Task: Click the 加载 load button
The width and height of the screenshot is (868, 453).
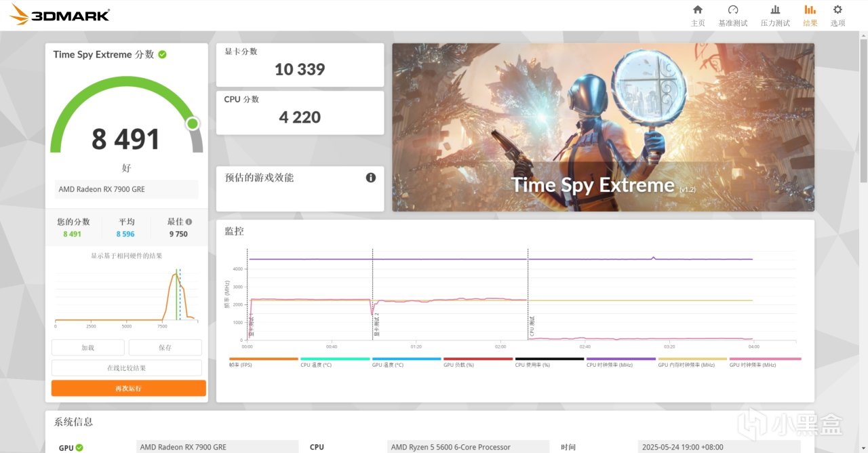Action: (88, 347)
